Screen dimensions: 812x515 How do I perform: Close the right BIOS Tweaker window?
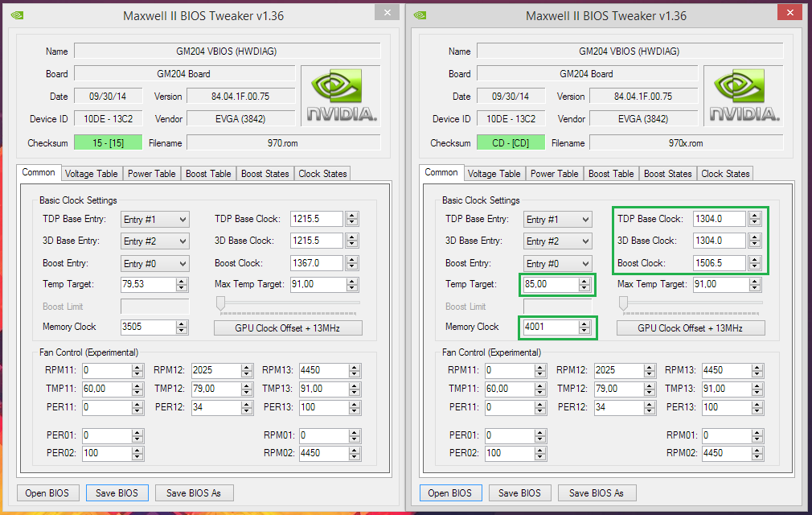[789, 12]
